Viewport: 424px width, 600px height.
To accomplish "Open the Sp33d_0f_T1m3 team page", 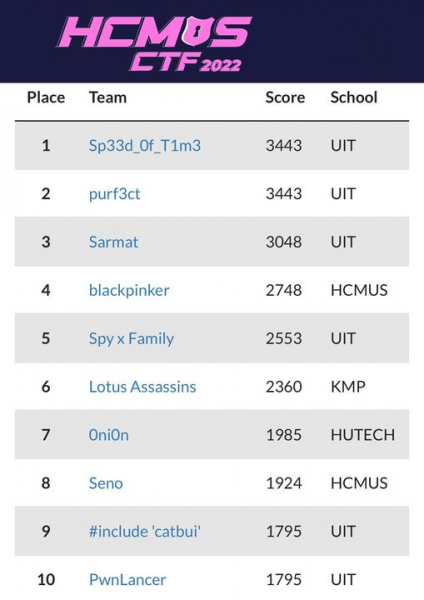I will point(145,146).
